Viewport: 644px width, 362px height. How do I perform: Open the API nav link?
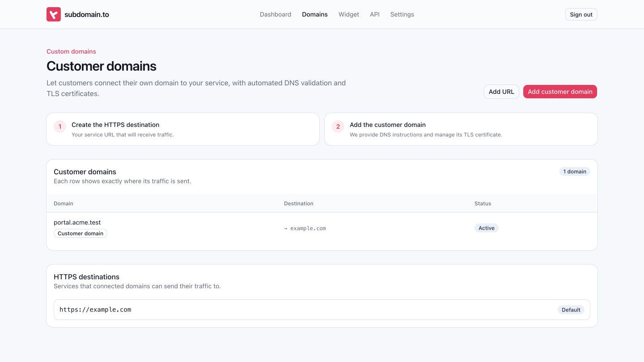[x=375, y=14]
